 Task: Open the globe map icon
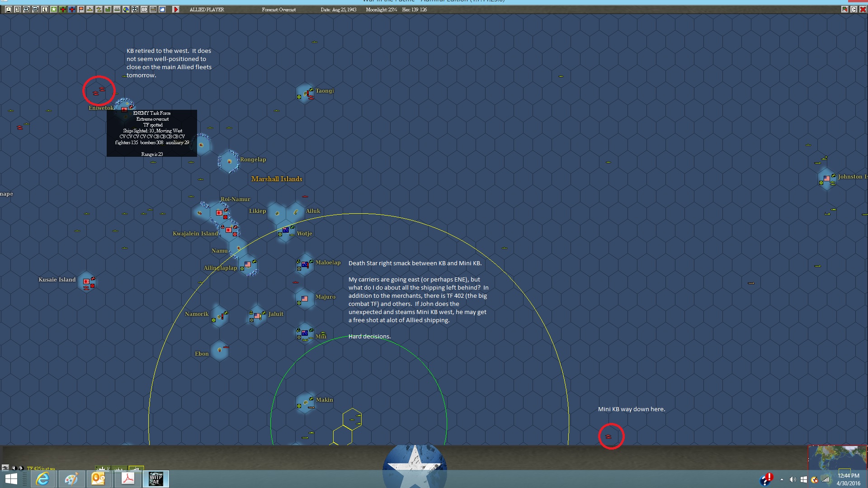[126, 9]
